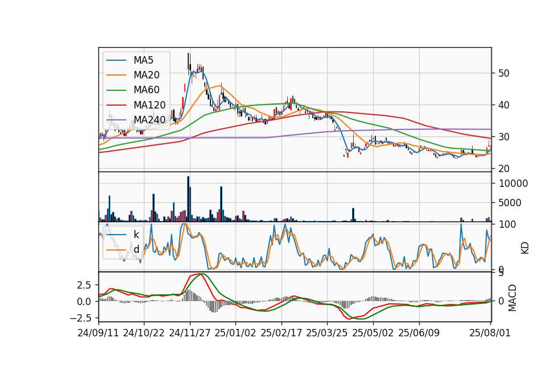
Task: Click the tallest volume bar near 24/11/27
Action: click(x=188, y=199)
